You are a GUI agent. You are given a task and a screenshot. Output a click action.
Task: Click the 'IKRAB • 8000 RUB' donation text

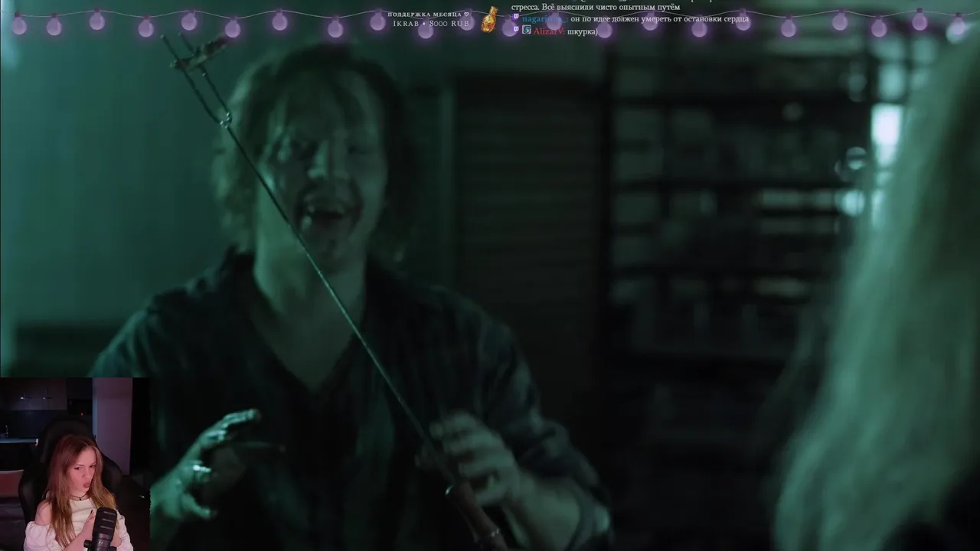431,24
